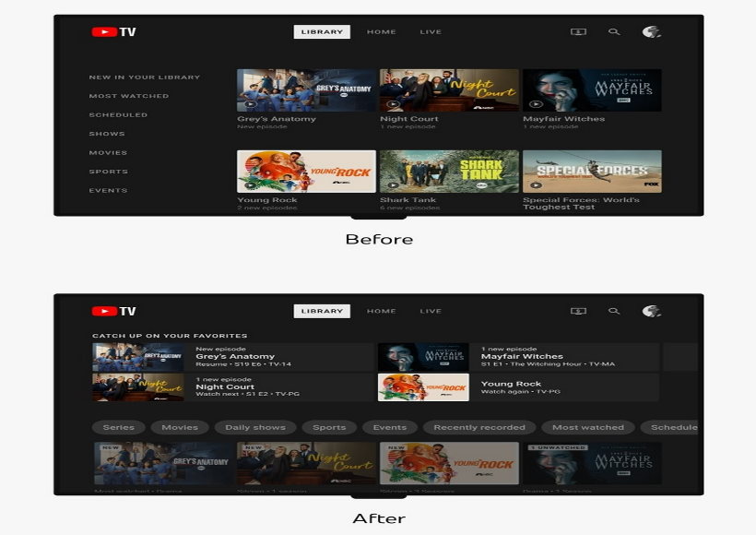The width and height of the screenshot is (756, 535).
Task: Choose Sports in the Before sidebar
Action: [x=108, y=172]
